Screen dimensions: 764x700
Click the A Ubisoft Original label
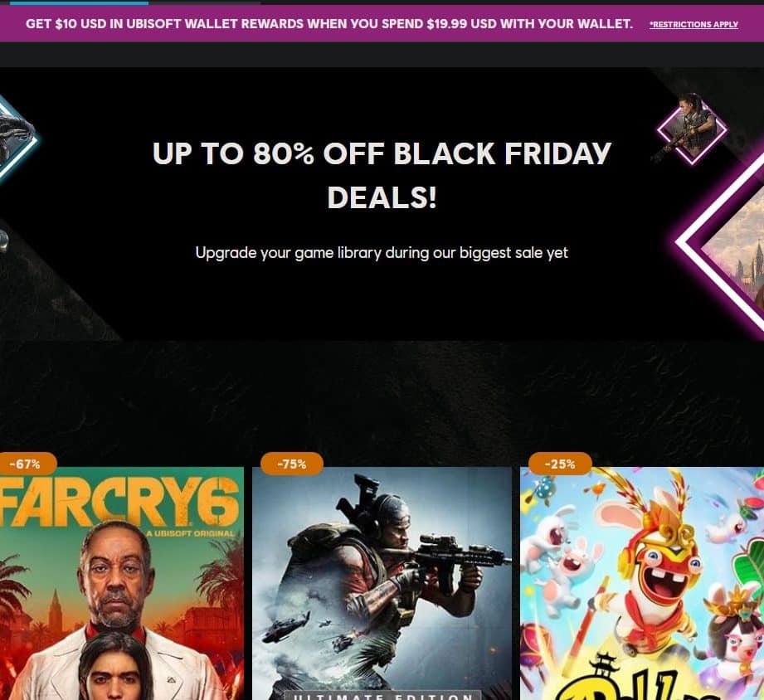coord(190,533)
